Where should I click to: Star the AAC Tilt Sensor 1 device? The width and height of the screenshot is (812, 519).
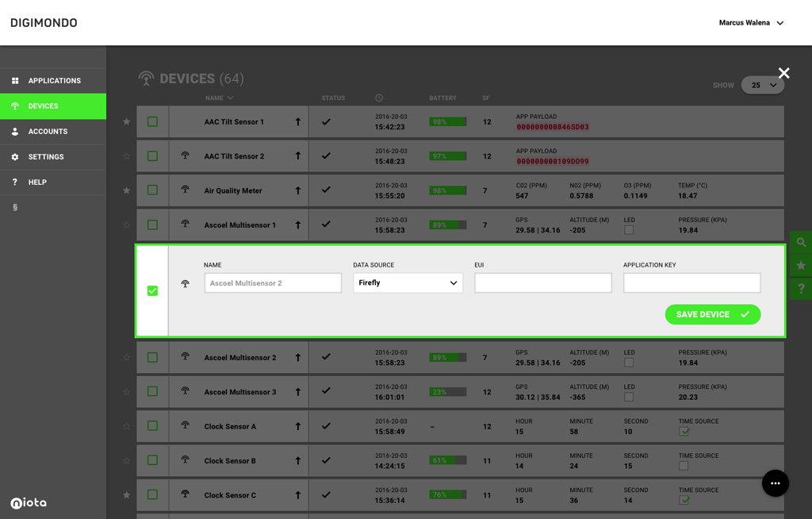[126, 122]
